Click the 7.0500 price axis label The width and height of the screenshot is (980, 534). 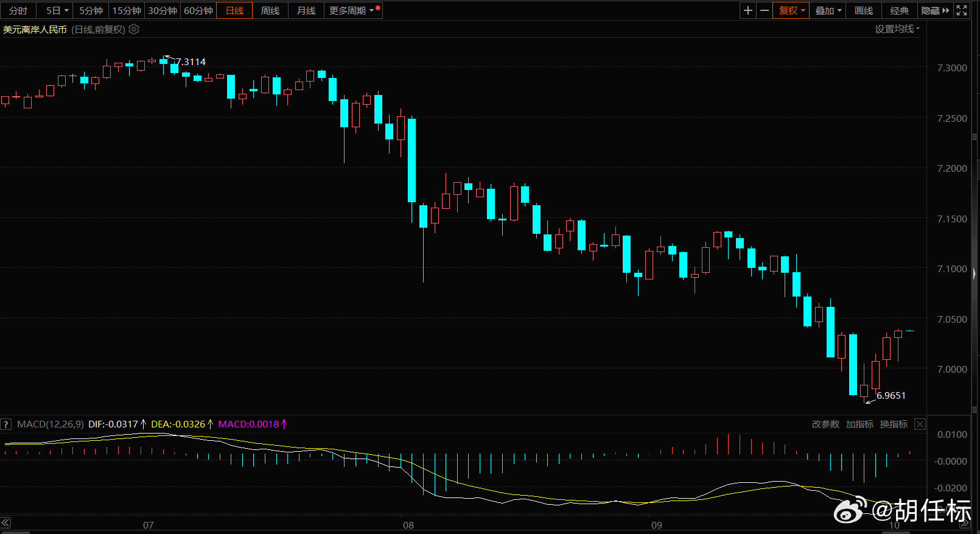point(952,319)
